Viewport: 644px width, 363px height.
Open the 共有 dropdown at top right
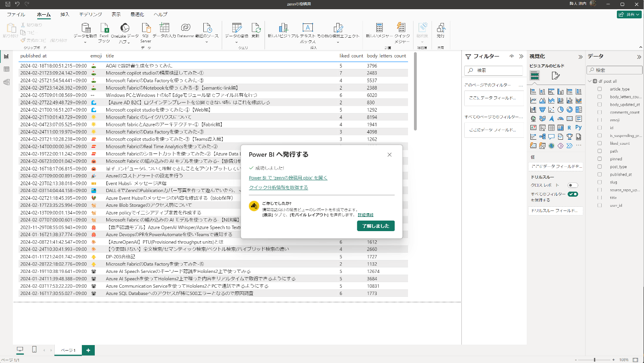pos(629,14)
